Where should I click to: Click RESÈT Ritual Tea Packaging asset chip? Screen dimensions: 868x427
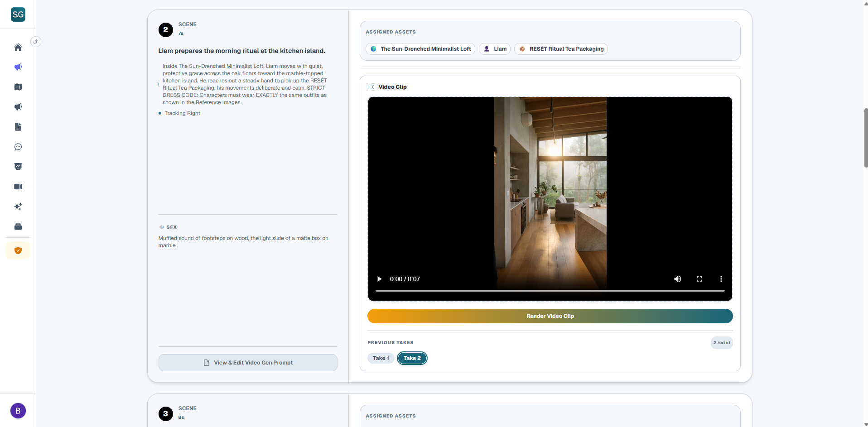point(561,49)
